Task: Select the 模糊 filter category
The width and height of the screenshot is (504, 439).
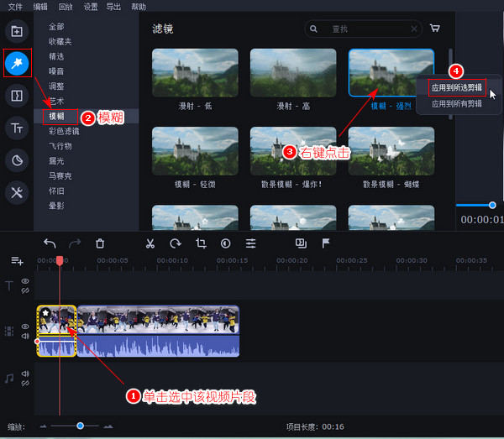Action: pos(56,116)
